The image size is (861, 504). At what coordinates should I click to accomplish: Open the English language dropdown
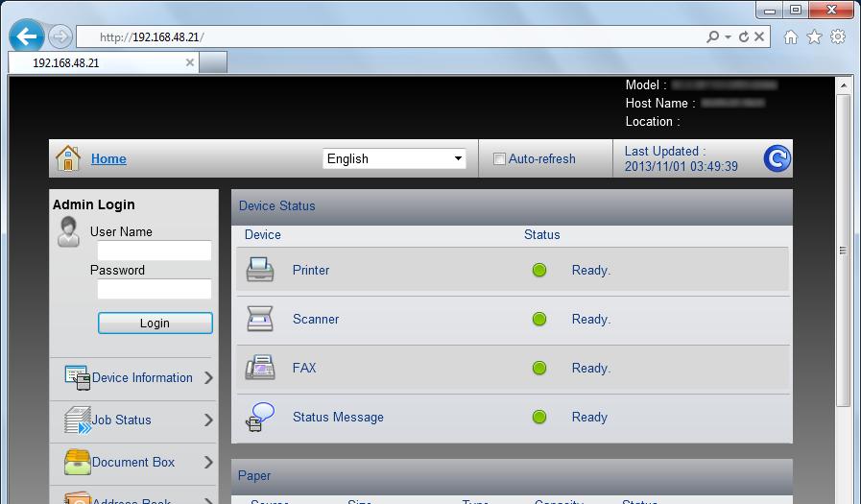click(395, 158)
